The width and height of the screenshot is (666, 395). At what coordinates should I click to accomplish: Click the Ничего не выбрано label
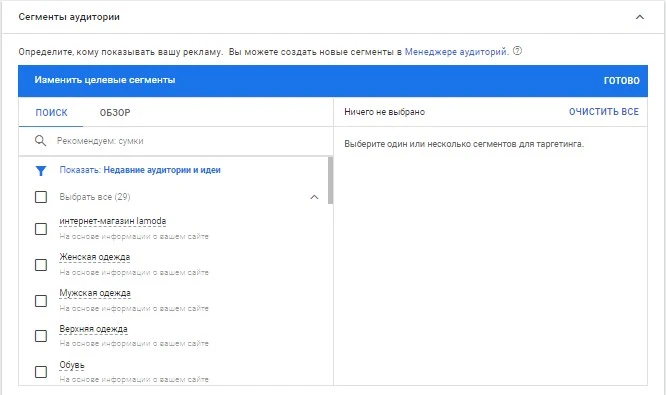[x=384, y=112]
